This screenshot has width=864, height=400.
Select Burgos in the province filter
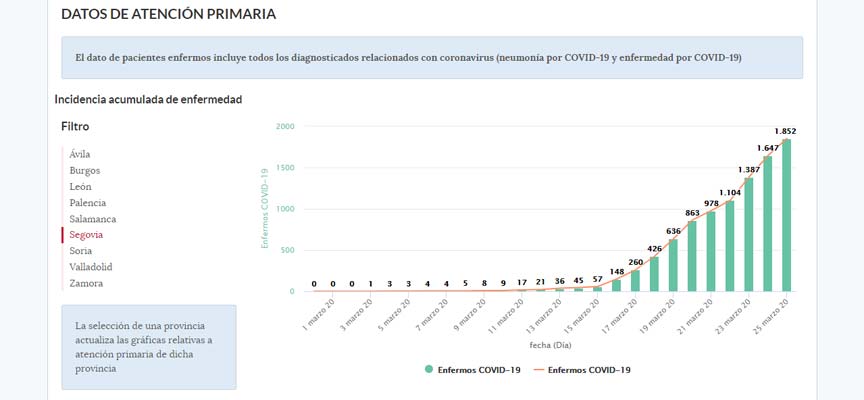(85, 170)
